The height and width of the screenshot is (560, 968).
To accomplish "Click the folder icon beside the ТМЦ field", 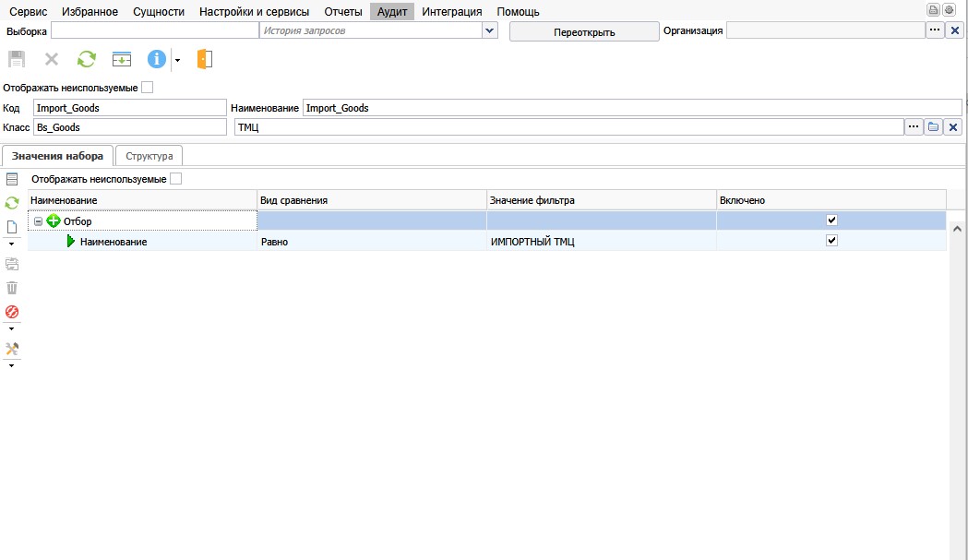I will click(x=934, y=127).
